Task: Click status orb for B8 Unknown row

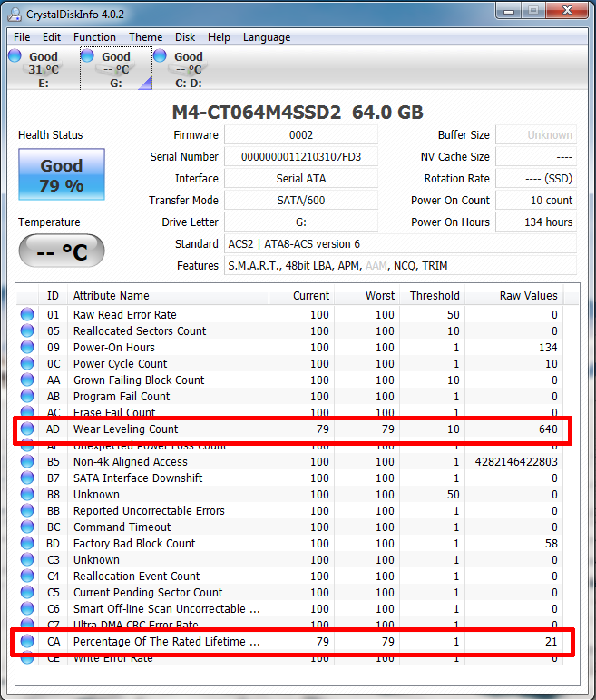Action: pos(27,494)
